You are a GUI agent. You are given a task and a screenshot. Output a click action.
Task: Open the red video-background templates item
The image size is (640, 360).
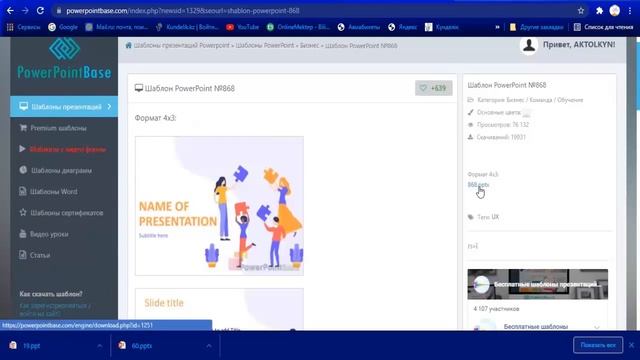pos(62,149)
